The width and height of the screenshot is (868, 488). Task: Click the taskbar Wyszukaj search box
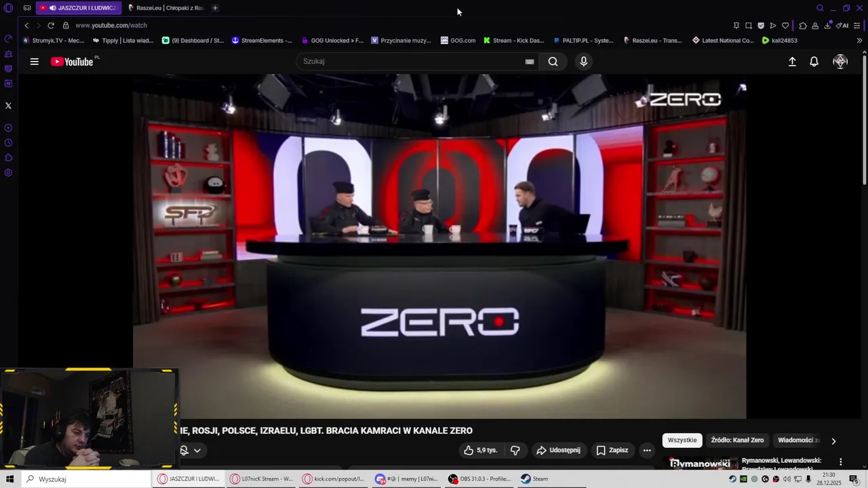86,479
